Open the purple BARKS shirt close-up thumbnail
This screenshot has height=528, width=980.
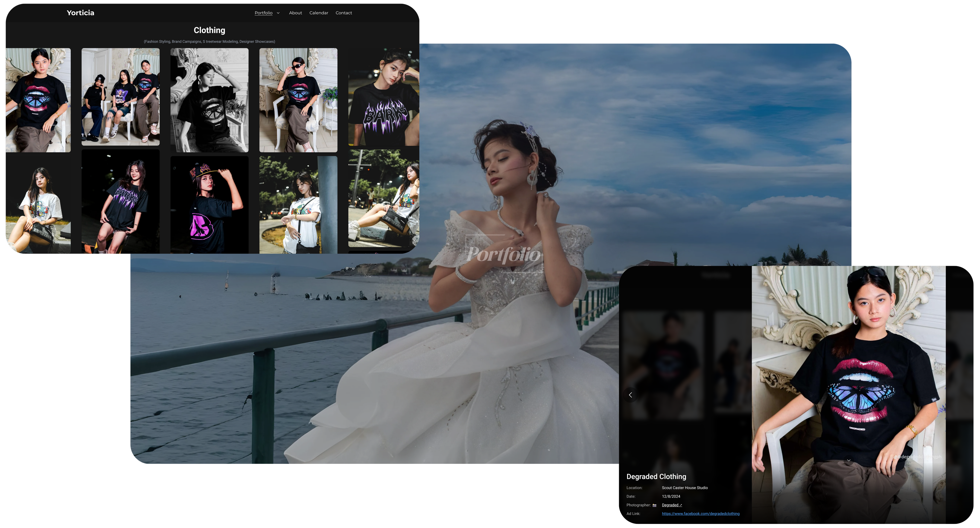(384, 97)
